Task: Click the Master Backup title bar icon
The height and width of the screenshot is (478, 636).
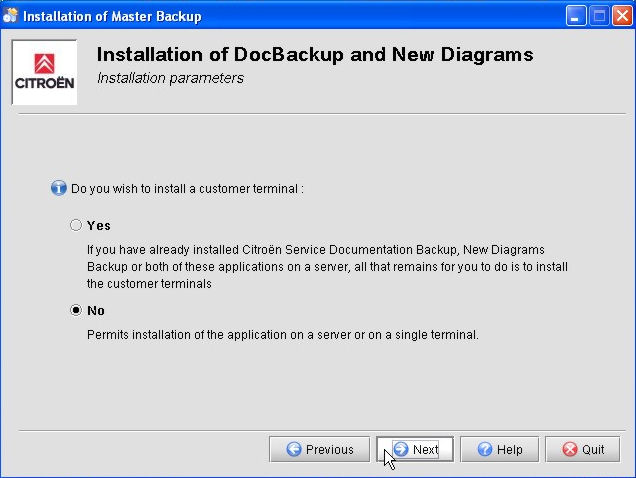Action: pos(11,16)
